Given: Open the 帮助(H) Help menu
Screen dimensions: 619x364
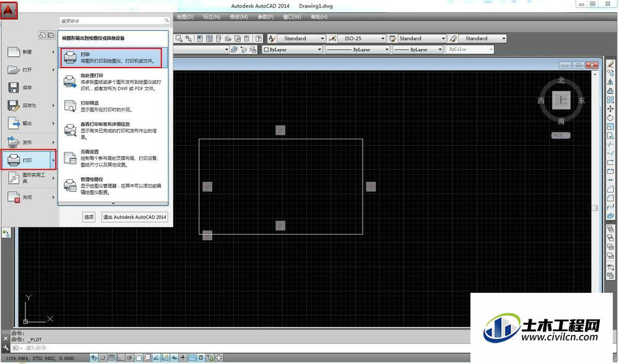Looking at the screenshot, I should tap(319, 17).
